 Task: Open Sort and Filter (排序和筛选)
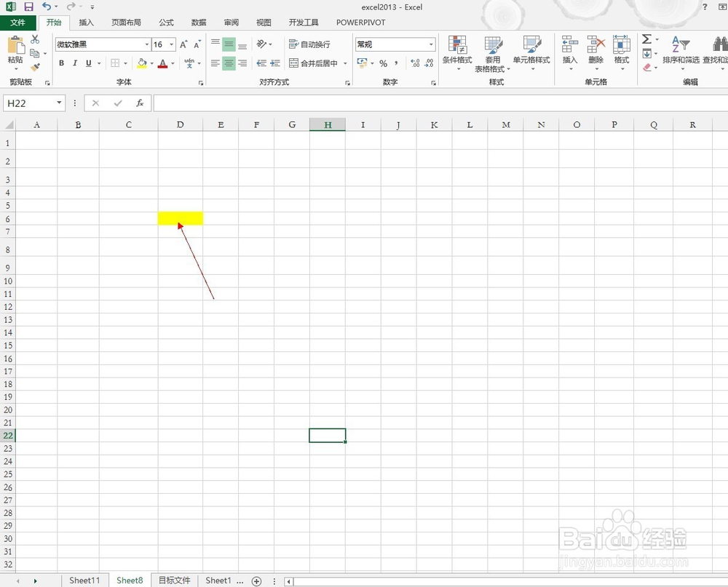tap(681, 52)
